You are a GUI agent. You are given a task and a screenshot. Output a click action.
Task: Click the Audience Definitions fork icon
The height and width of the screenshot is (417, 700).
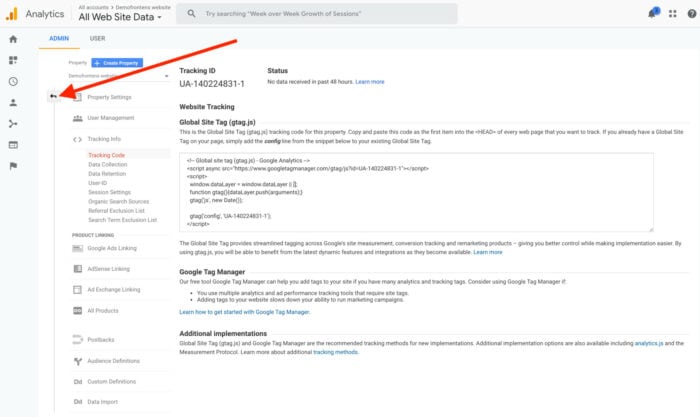tap(78, 361)
